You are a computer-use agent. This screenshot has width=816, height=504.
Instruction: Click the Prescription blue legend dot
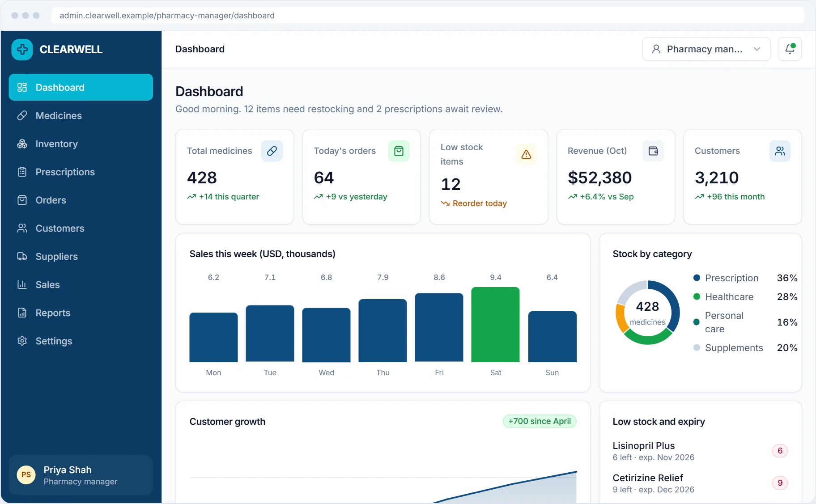pos(697,278)
